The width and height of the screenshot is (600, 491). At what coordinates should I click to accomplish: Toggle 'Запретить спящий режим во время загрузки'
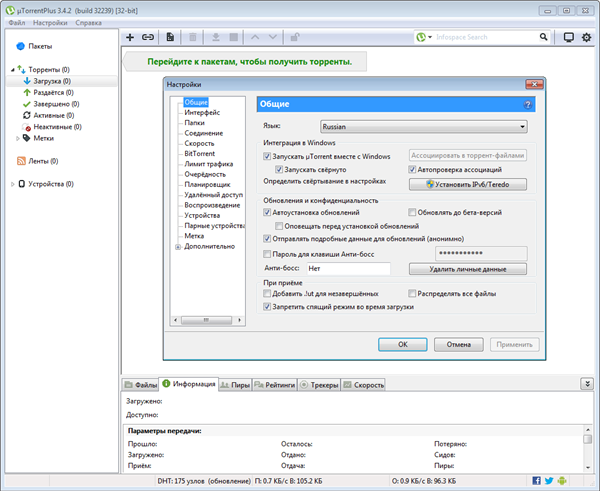pos(267,307)
